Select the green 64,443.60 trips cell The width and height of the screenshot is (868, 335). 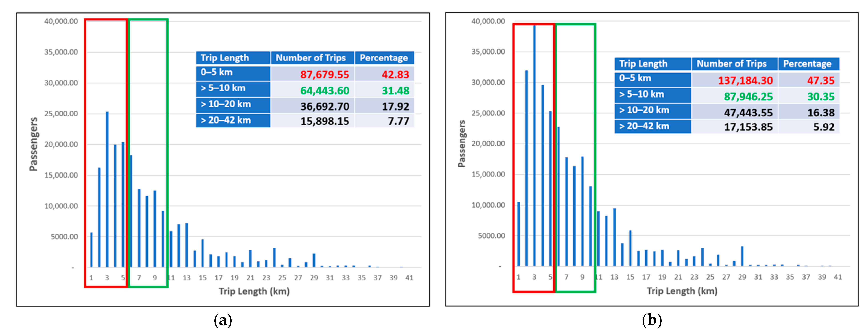coord(324,90)
